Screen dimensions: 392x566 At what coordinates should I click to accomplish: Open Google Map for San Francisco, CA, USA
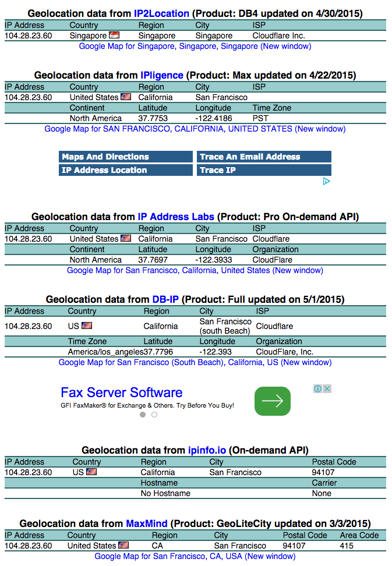coord(195,556)
